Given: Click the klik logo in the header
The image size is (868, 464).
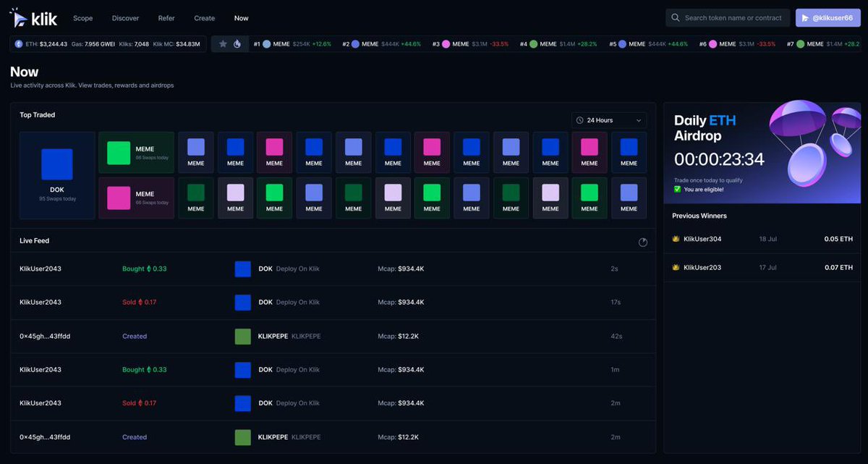Looking at the screenshot, I should 34,18.
